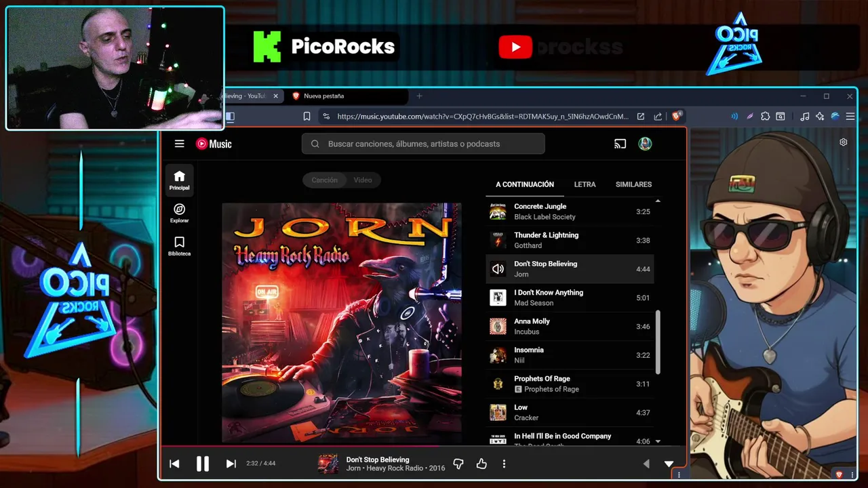
Task: Dislike the song with thumbs down
Action: pyautogui.click(x=458, y=464)
